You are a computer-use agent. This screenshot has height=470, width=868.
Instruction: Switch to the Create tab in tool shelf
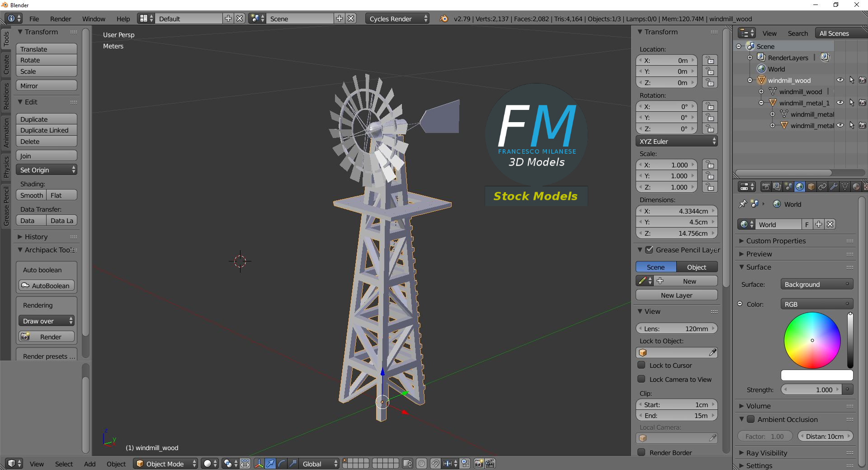click(x=6, y=64)
